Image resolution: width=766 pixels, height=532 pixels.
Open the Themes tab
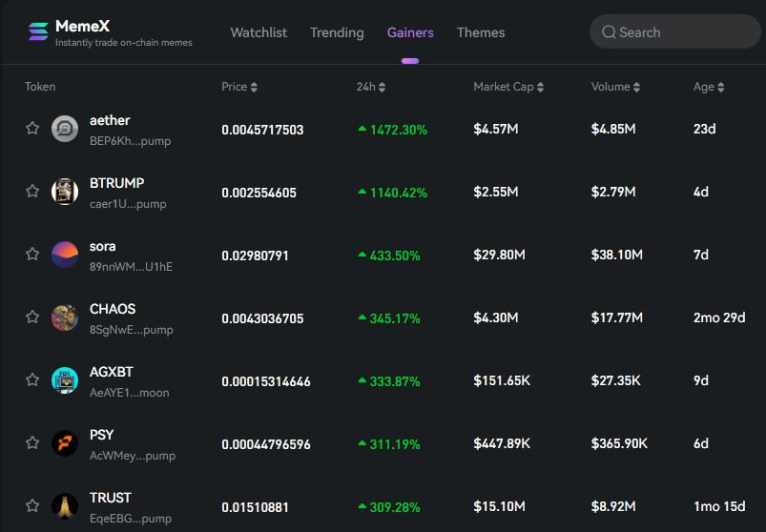(481, 32)
